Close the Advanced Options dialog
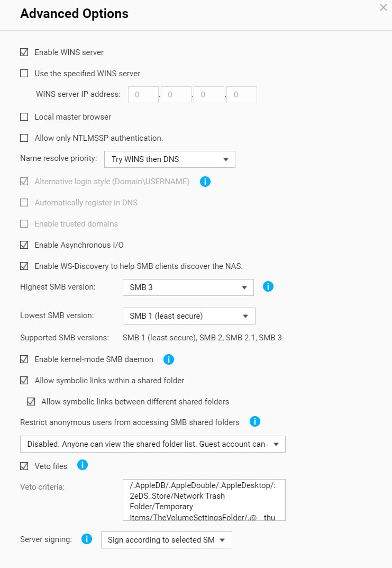The image size is (392, 568). click(384, 8)
